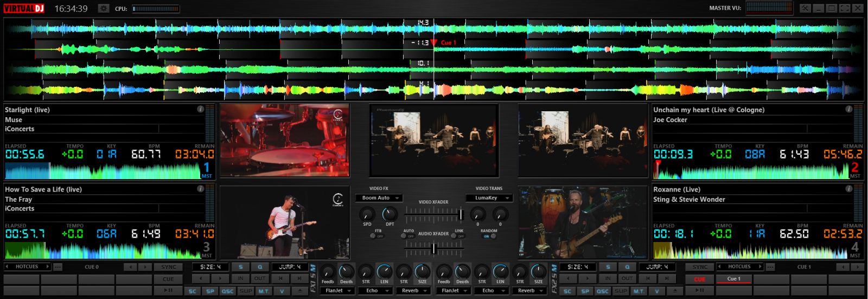868x299 pixels.
Task: Click the right deck play/pause button
Action: click(700, 290)
